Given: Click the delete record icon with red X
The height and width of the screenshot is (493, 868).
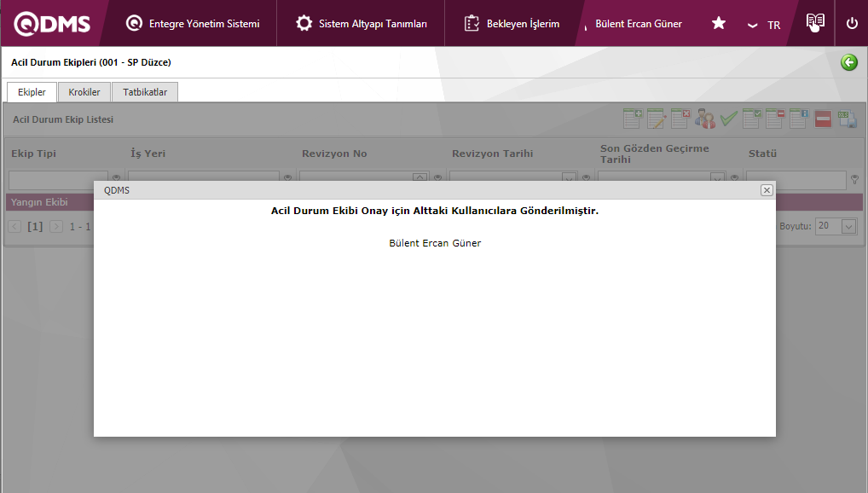Looking at the screenshot, I should (x=680, y=119).
